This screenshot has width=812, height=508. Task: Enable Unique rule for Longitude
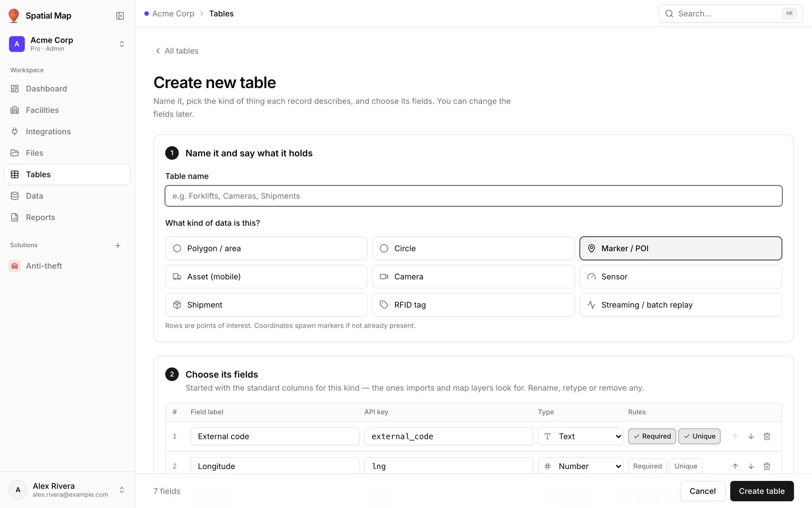pyautogui.click(x=686, y=466)
